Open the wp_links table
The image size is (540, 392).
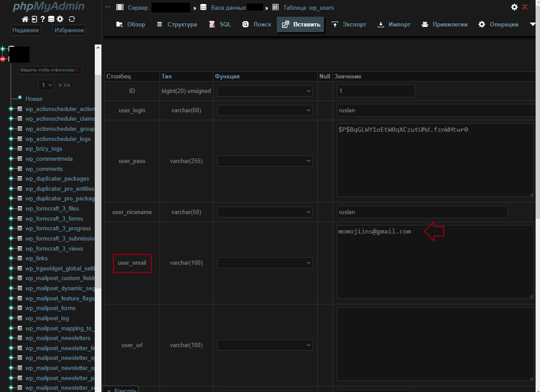pos(36,258)
